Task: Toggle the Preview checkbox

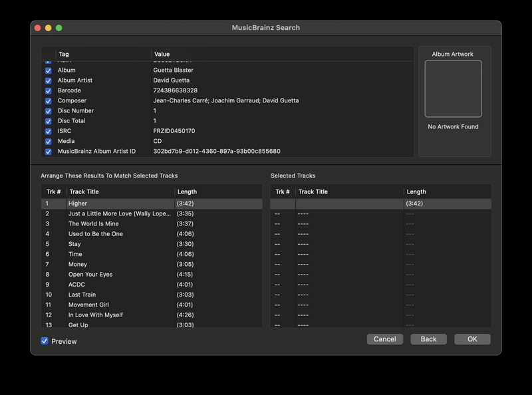Action: [x=45, y=341]
